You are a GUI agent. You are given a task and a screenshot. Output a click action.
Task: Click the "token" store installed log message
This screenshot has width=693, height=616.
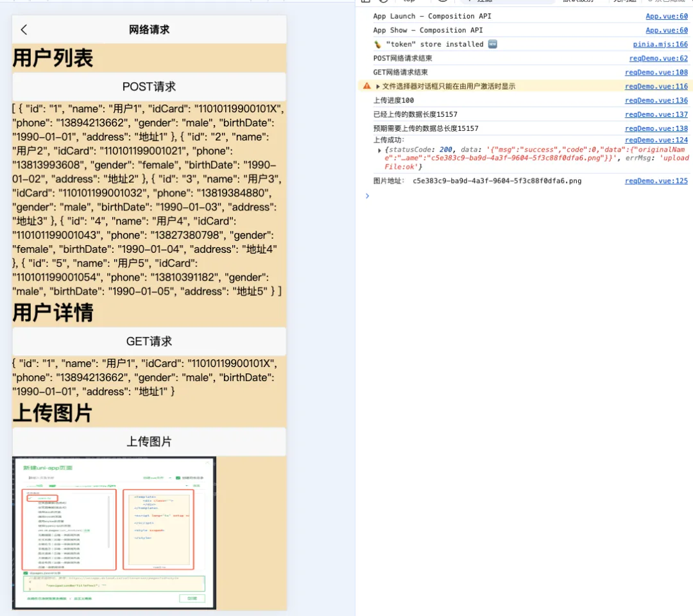tap(435, 44)
